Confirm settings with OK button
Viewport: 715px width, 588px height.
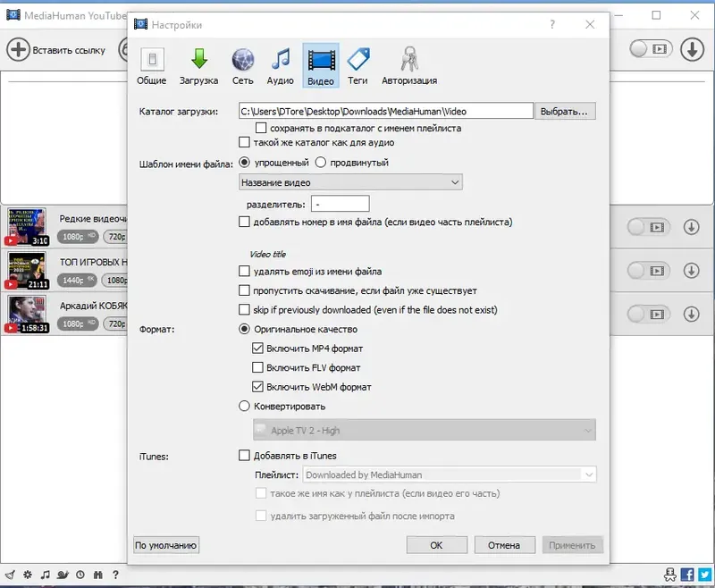tap(437, 545)
